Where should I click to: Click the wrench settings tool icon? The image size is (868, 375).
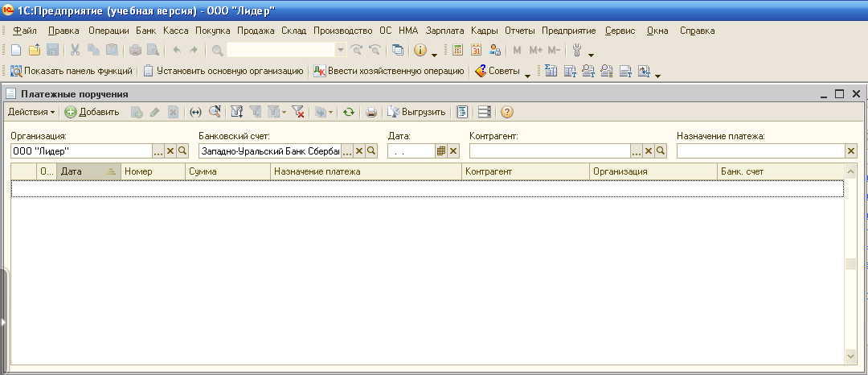click(x=577, y=51)
